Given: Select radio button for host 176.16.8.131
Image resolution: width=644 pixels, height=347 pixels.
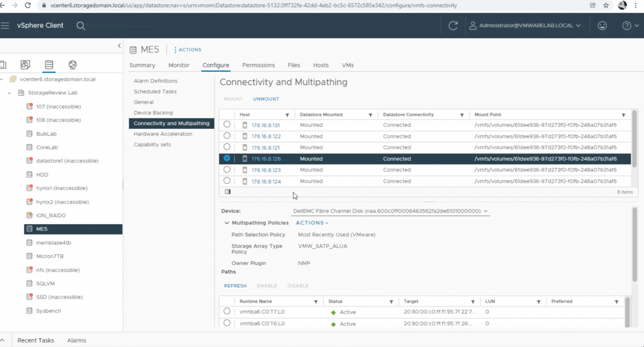Looking at the screenshot, I should [227, 125].
